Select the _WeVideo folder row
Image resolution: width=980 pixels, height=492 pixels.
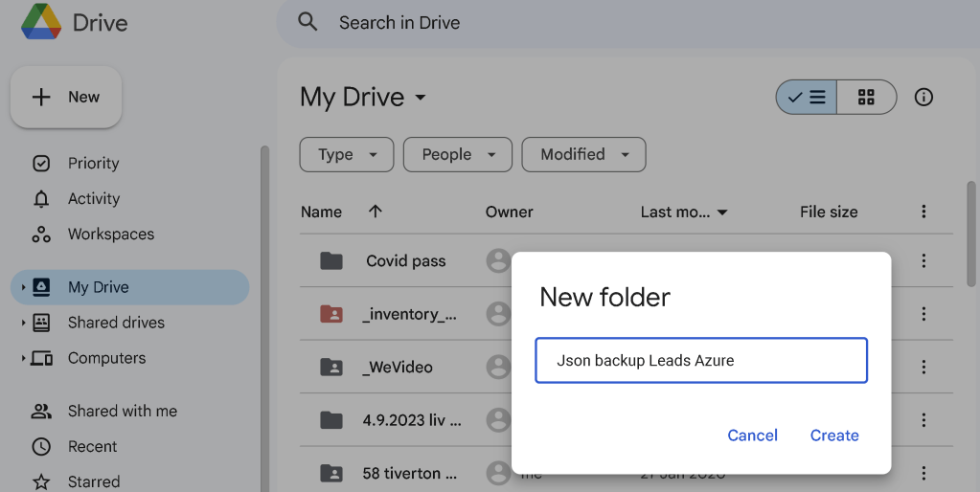click(x=627, y=368)
